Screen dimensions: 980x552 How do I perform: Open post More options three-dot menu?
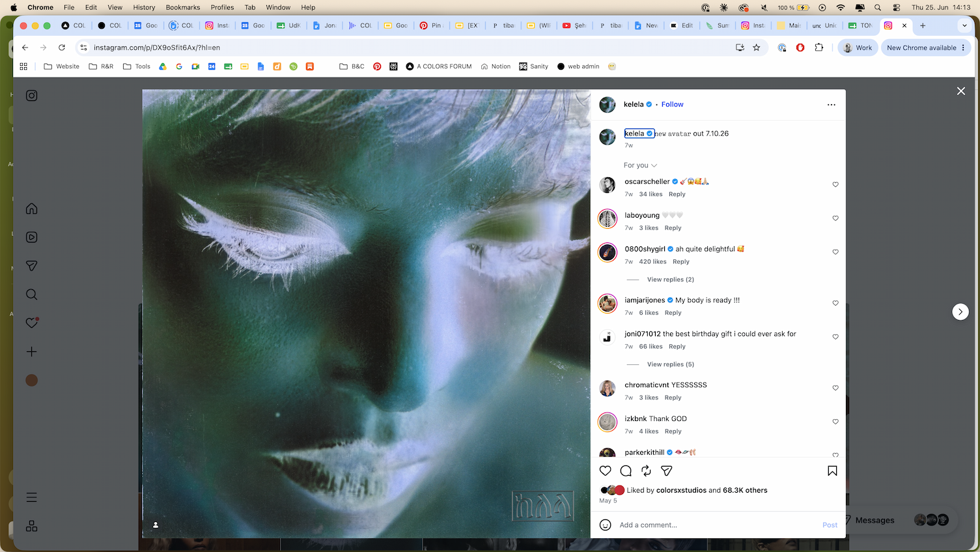(x=831, y=104)
